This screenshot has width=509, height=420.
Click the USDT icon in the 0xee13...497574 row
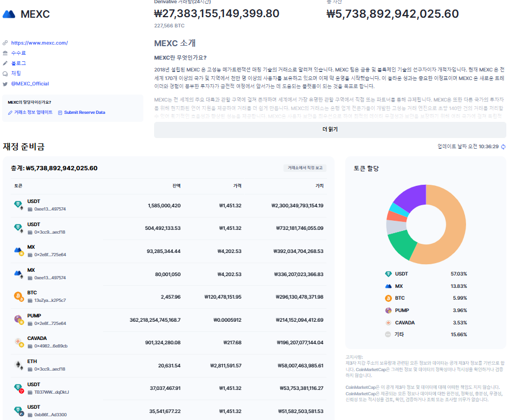click(18, 205)
